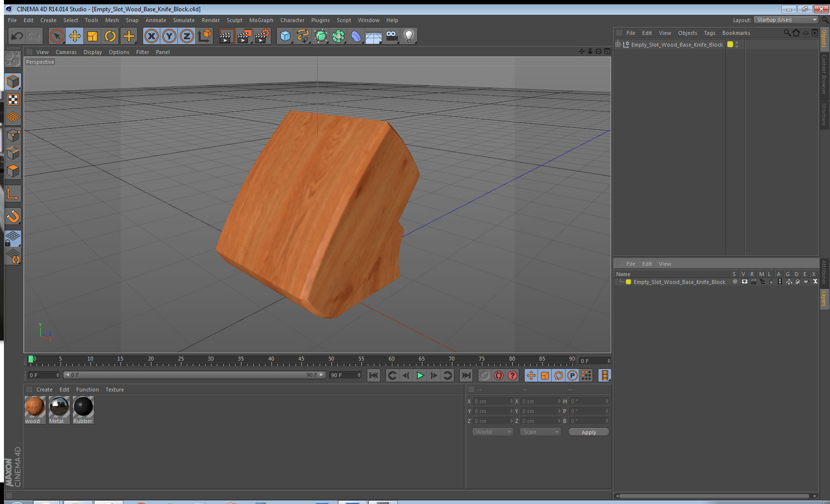Switch to Model mode cube icon
The height and width of the screenshot is (504, 830).
point(13,82)
